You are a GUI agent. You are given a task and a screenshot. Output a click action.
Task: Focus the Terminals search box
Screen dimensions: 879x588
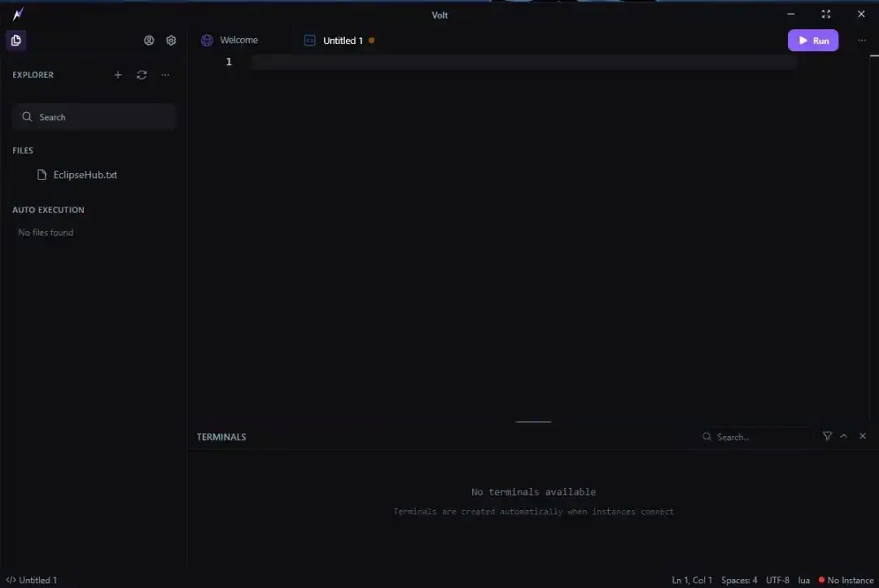(x=755, y=437)
